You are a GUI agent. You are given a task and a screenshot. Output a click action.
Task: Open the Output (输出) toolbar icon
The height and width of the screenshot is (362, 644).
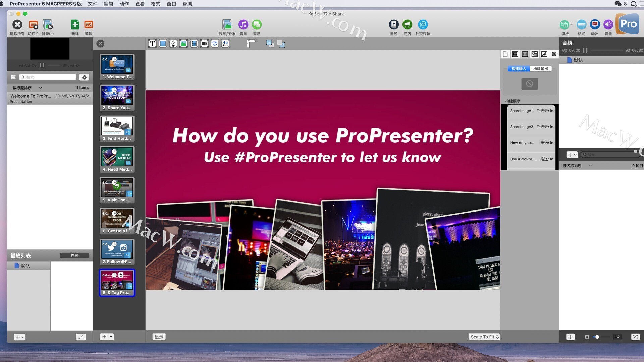pyautogui.click(x=595, y=25)
